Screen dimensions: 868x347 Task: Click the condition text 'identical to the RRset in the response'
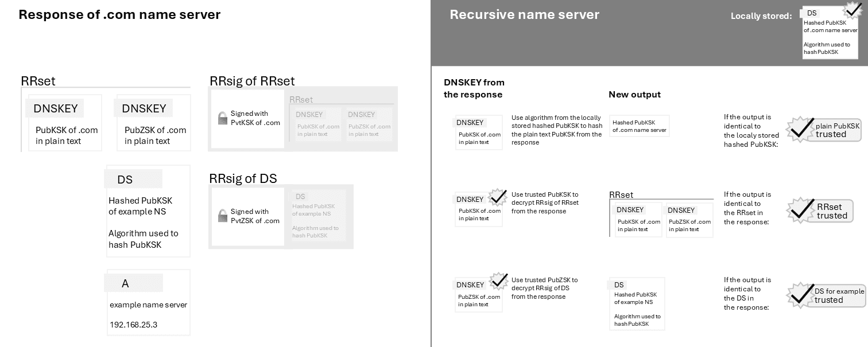tap(747, 208)
